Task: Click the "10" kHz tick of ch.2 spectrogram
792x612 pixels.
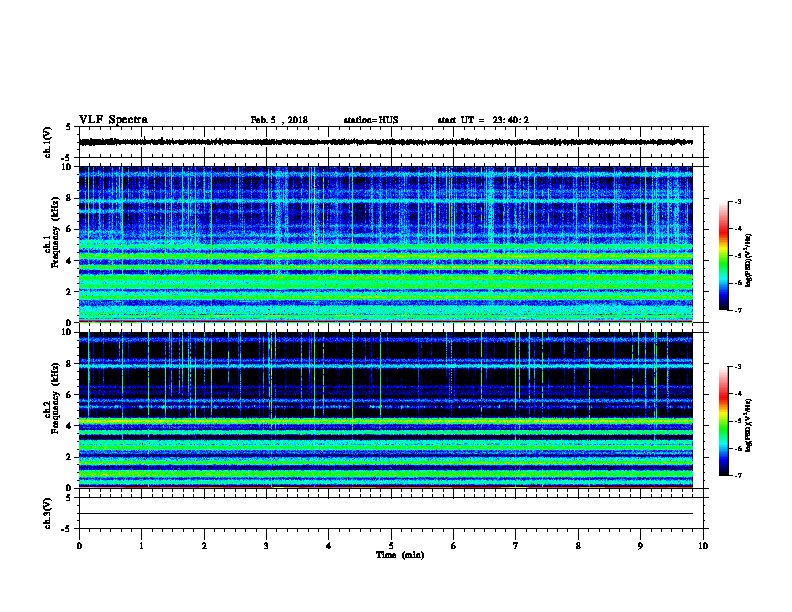Action: click(66, 332)
